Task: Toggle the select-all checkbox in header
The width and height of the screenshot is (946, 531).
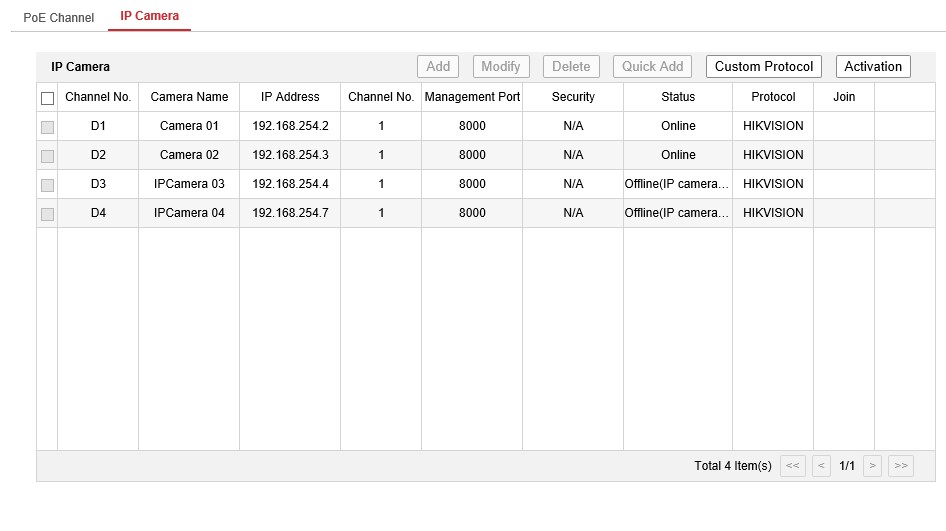Action: click(47, 98)
